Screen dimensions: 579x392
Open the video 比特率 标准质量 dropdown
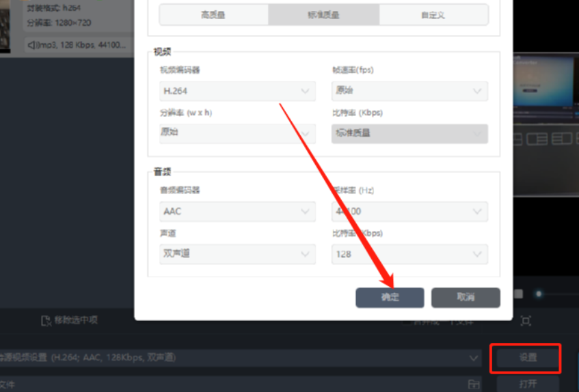pyautogui.click(x=409, y=133)
